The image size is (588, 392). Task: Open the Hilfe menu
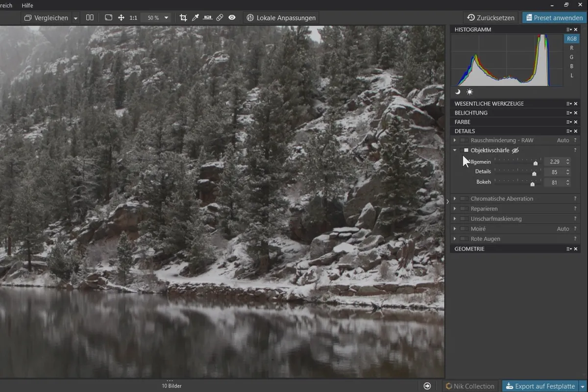[x=27, y=5]
